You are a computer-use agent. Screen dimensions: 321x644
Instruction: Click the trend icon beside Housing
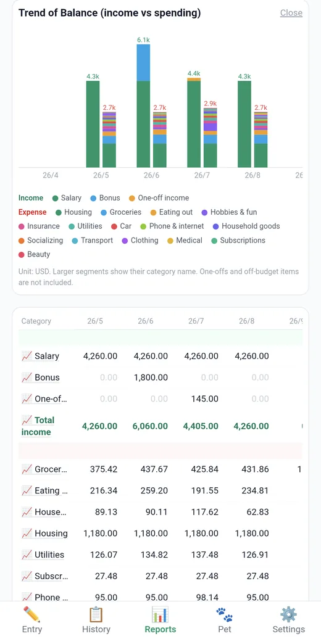pyautogui.click(x=27, y=533)
